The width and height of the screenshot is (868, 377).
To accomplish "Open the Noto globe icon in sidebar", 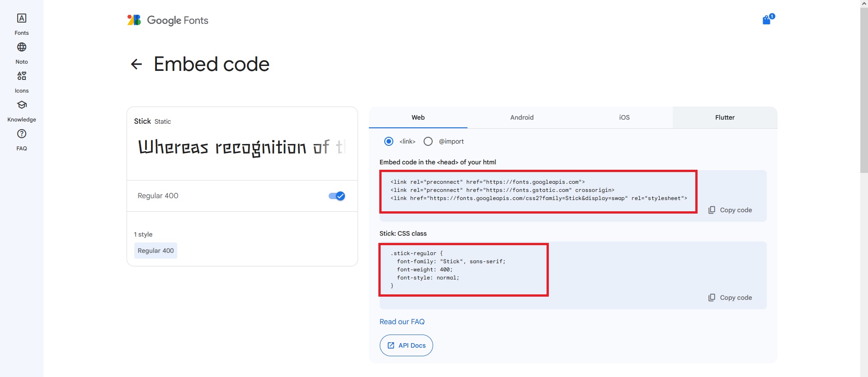I will pos(22,47).
